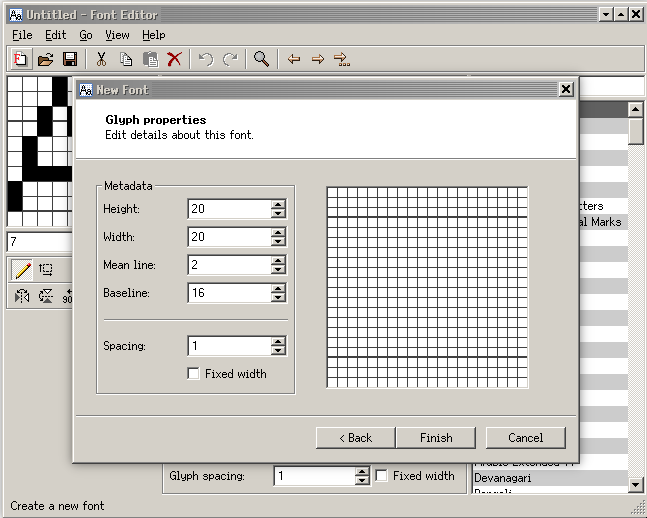This screenshot has height=518, width=647.
Task: Click the glyph list scrollbar down arrow
Action: click(x=636, y=484)
